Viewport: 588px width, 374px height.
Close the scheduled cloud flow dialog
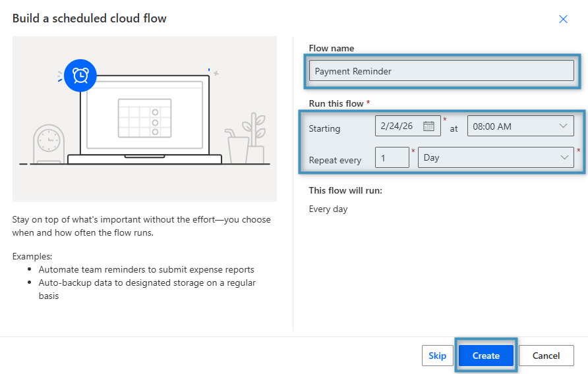[x=563, y=19]
